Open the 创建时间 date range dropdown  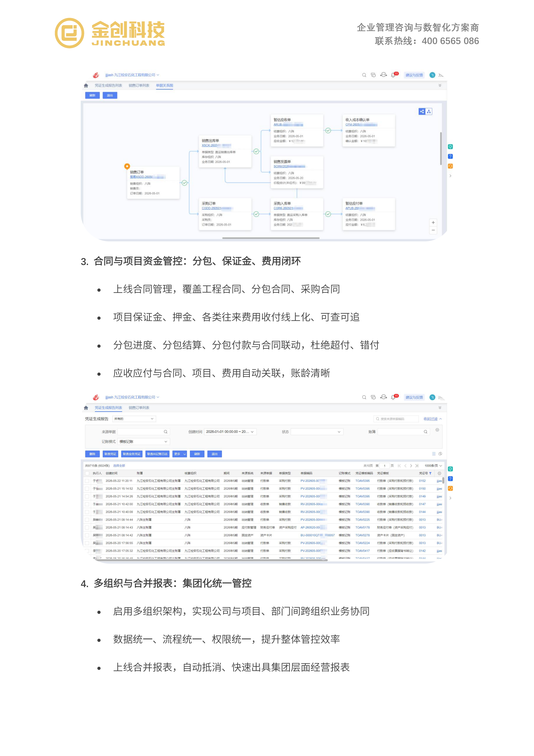pos(230,432)
